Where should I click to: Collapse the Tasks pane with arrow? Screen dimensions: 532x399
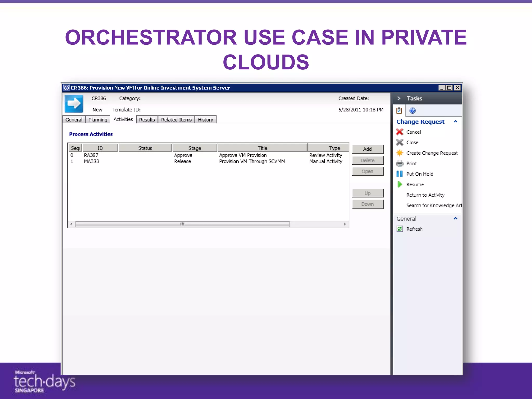[399, 98]
